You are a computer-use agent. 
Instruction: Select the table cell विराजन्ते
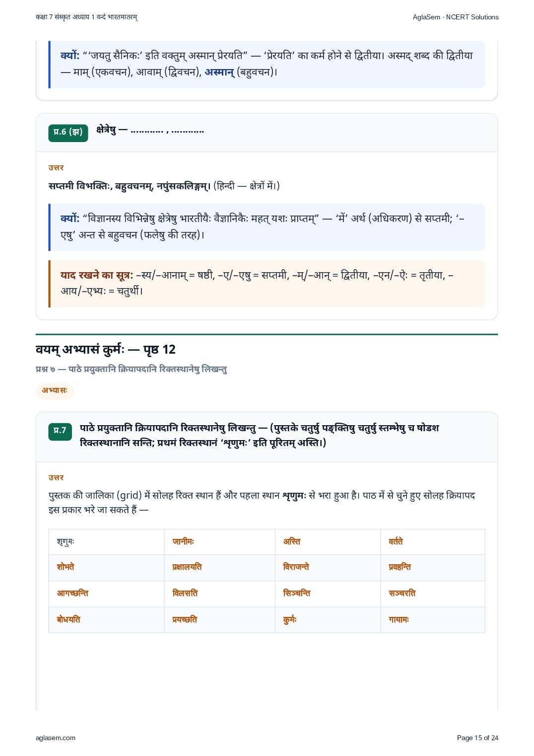(328, 568)
